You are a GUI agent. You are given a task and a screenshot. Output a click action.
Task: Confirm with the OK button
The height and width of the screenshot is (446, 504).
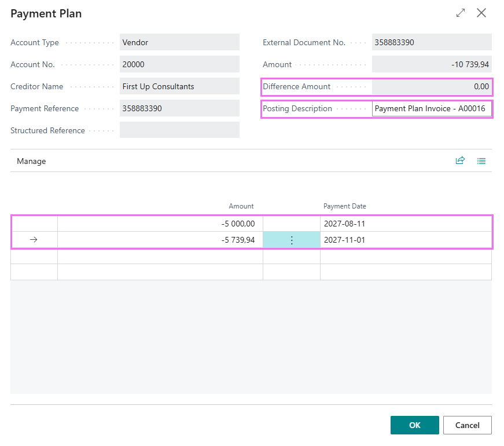415,425
